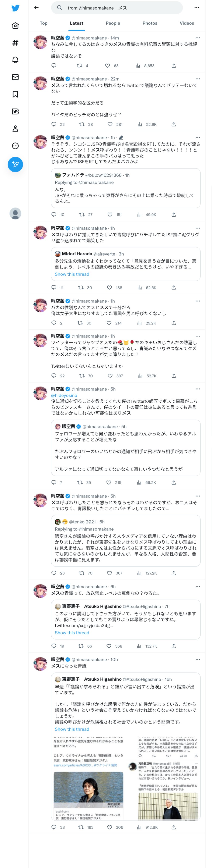Open the Explore hashtag icon
This screenshot has height=868, width=212.
[15, 43]
